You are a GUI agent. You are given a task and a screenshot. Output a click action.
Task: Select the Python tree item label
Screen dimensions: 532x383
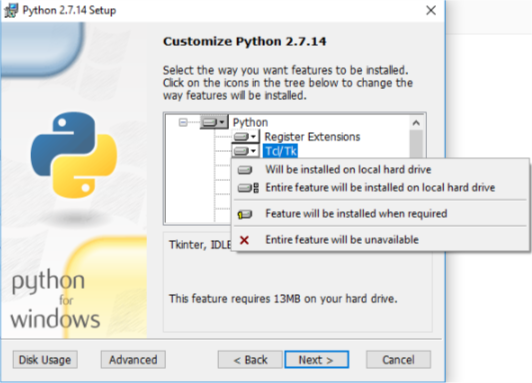click(x=250, y=122)
